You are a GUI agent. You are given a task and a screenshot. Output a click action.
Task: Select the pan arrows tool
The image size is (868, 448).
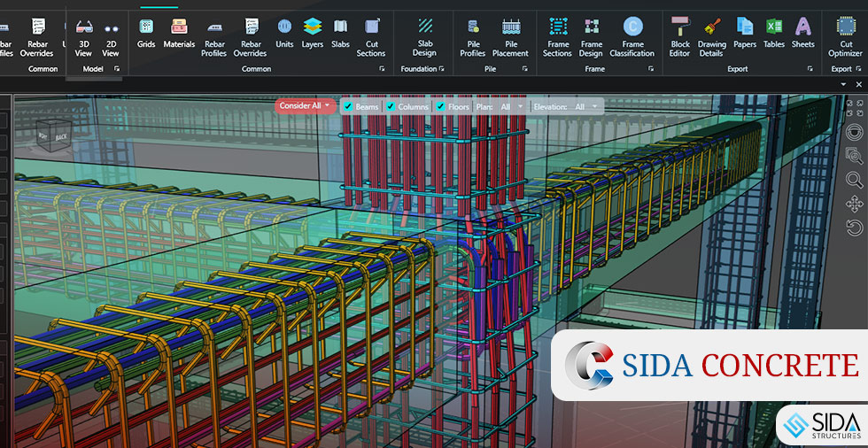854,204
